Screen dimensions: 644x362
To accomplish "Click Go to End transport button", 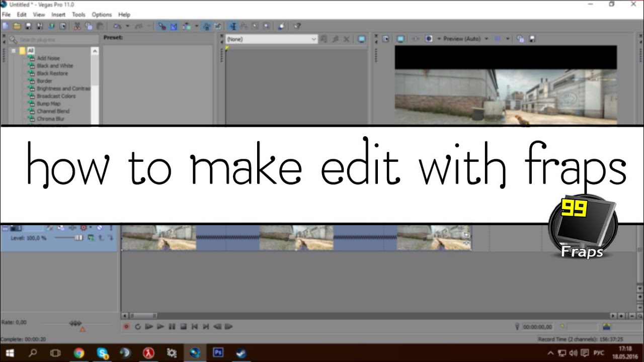I will tap(206, 327).
